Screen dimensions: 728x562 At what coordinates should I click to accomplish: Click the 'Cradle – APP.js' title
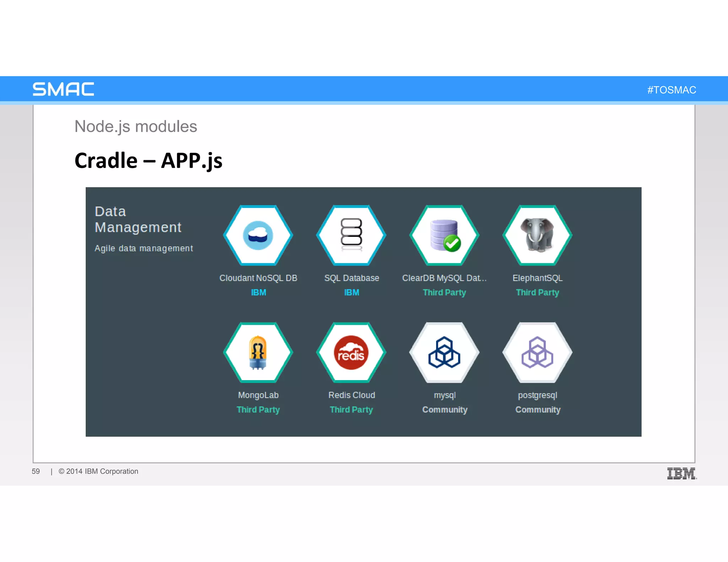[148, 161]
